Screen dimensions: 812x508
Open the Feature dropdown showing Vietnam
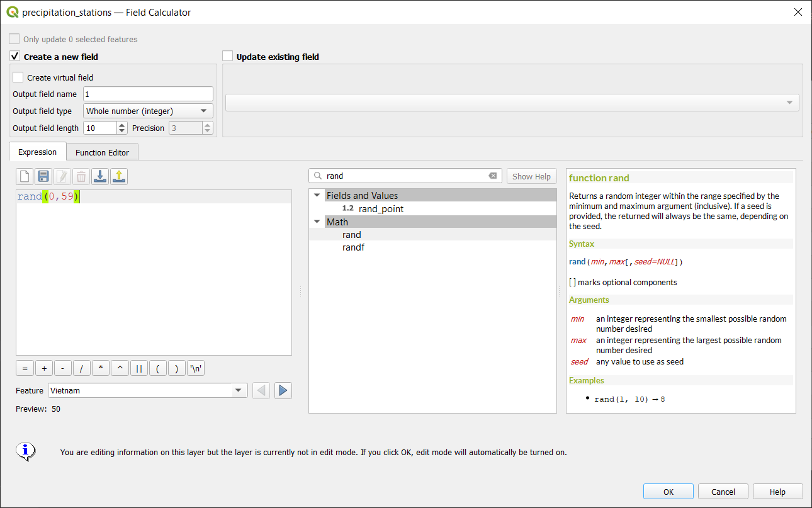[147, 390]
